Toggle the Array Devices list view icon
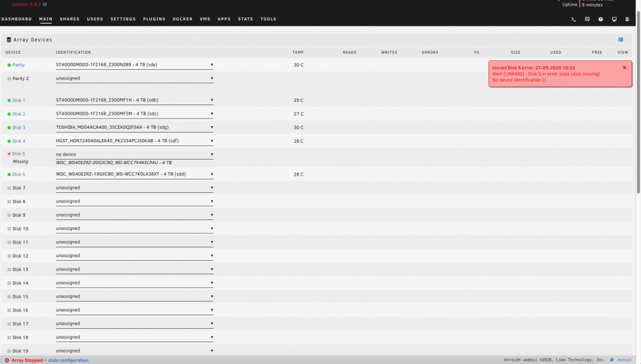The width and height of the screenshot is (641, 364). coord(620,40)
